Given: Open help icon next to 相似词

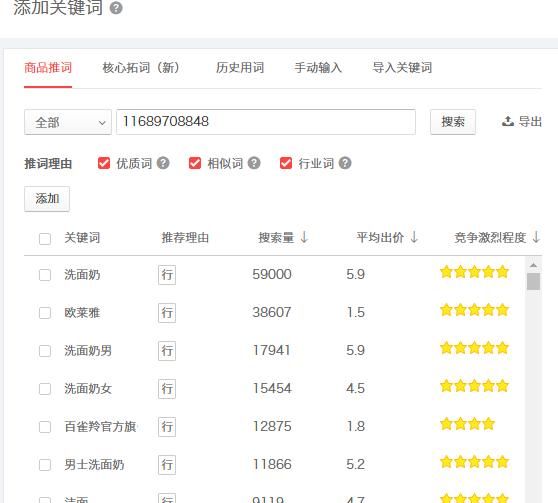Looking at the screenshot, I should tap(254, 163).
